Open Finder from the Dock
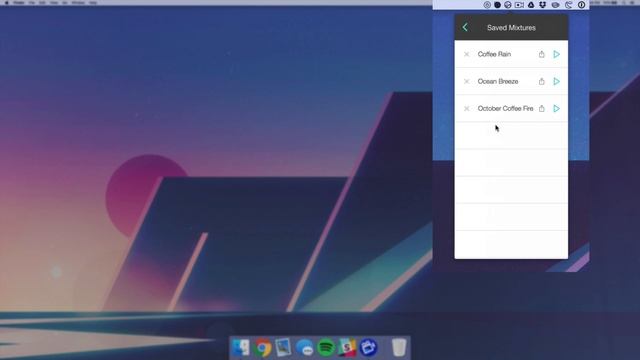 (x=241, y=348)
